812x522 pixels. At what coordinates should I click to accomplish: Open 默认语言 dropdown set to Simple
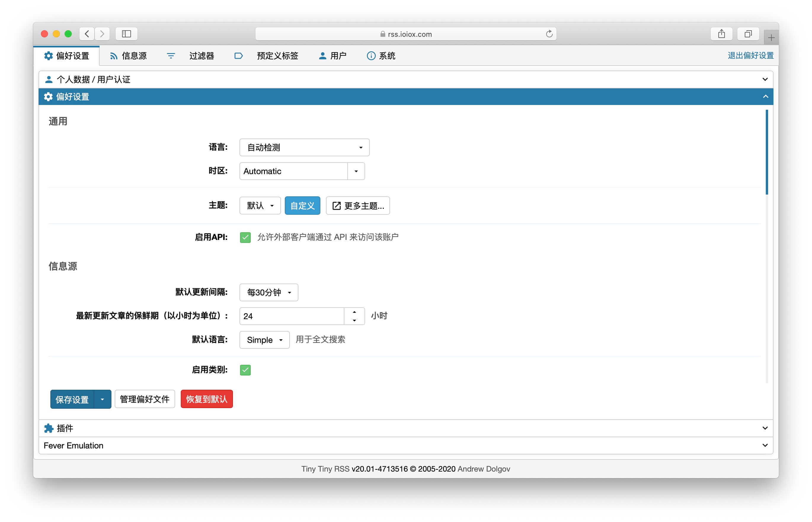click(264, 340)
